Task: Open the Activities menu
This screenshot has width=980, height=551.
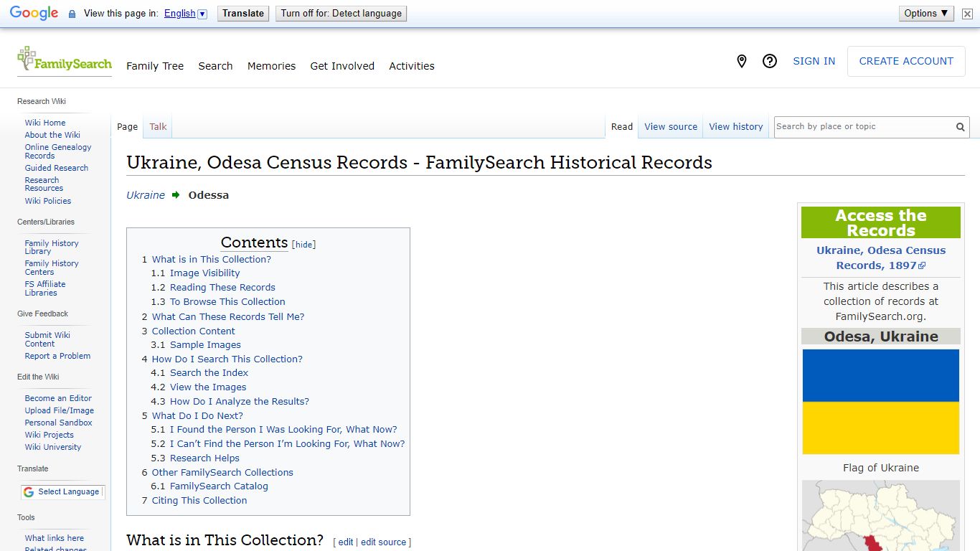Action: (412, 66)
